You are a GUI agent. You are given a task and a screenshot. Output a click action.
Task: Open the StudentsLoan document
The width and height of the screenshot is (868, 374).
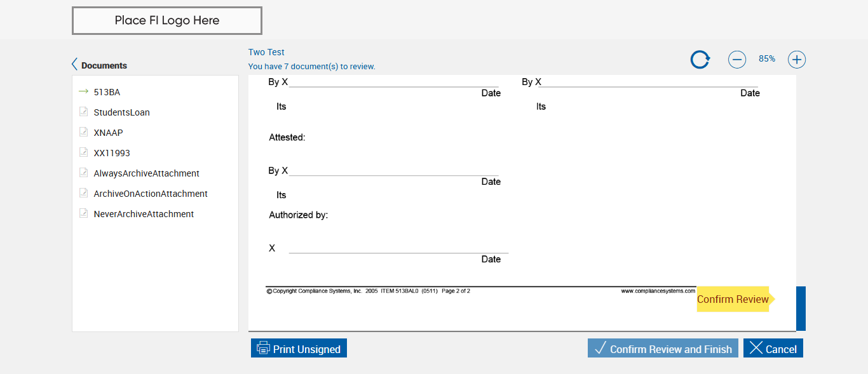coord(121,112)
